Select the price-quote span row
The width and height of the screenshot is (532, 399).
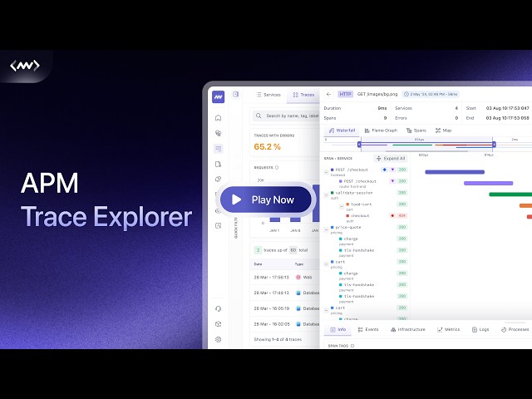[366, 229]
